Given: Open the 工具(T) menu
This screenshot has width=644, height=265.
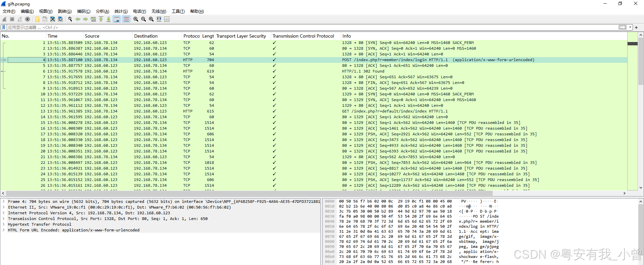Looking at the screenshot, I should pos(178,11).
